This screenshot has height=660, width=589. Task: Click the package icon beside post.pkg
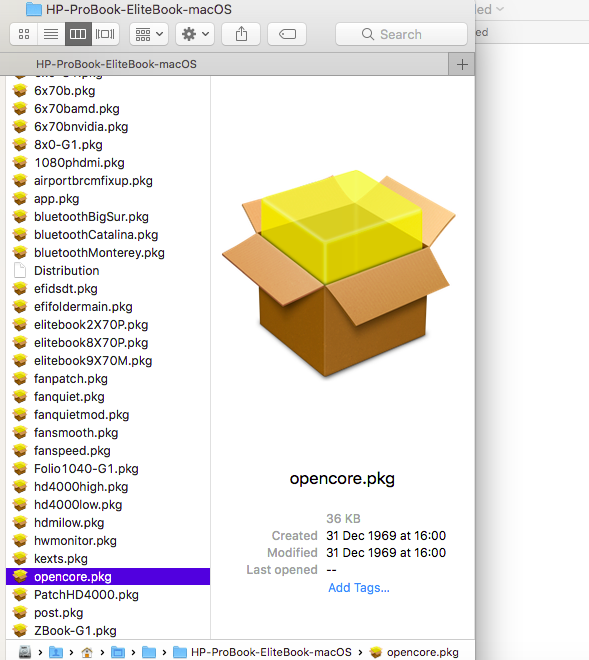(20, 612)
